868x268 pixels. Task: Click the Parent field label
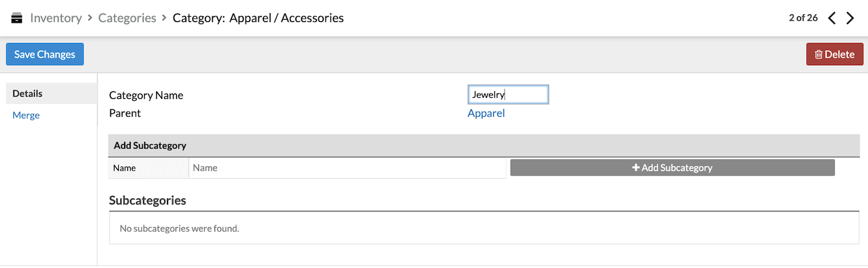tap(125, 113)
